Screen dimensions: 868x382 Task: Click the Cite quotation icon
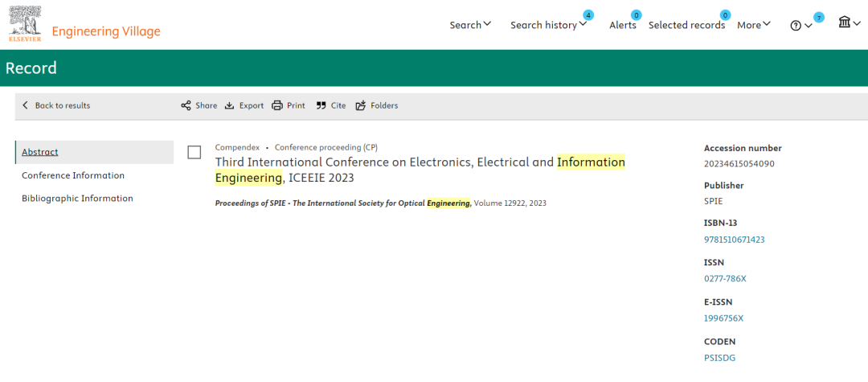coord(321,105)
